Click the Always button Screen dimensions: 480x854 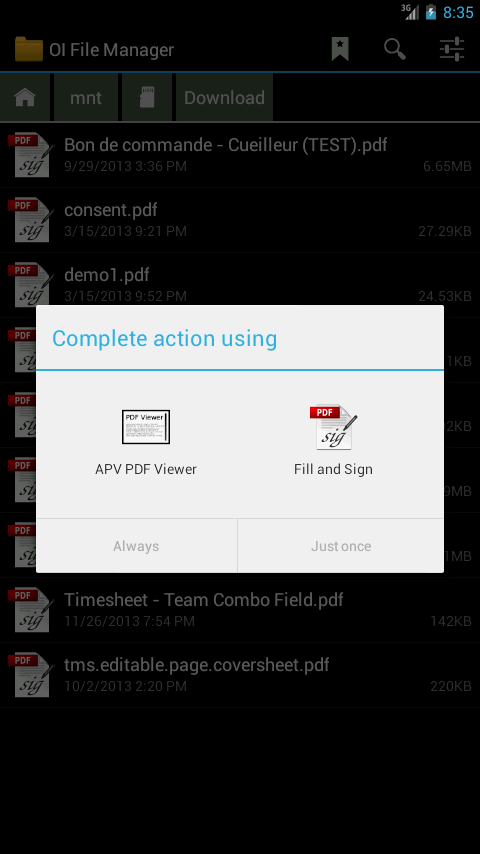tap(136, 546)
